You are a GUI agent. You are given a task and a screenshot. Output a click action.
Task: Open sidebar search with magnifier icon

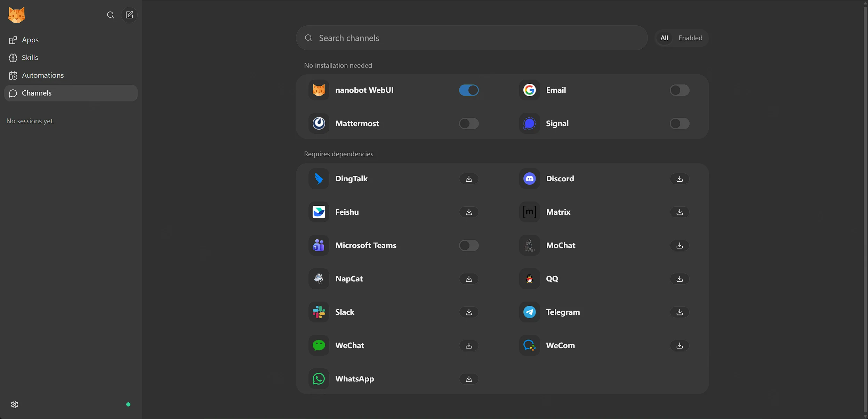pyautogui.click(x=111, y=15)
